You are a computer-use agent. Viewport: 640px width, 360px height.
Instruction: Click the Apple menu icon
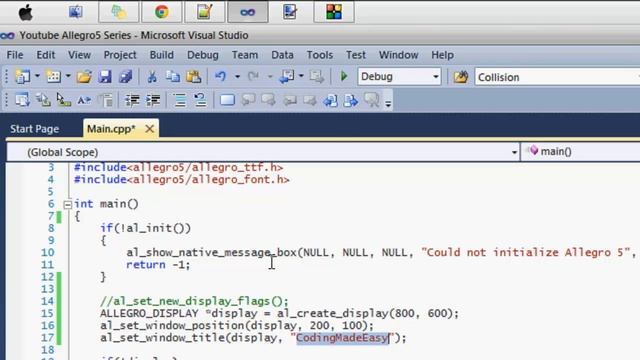click(x=26, y=13)
